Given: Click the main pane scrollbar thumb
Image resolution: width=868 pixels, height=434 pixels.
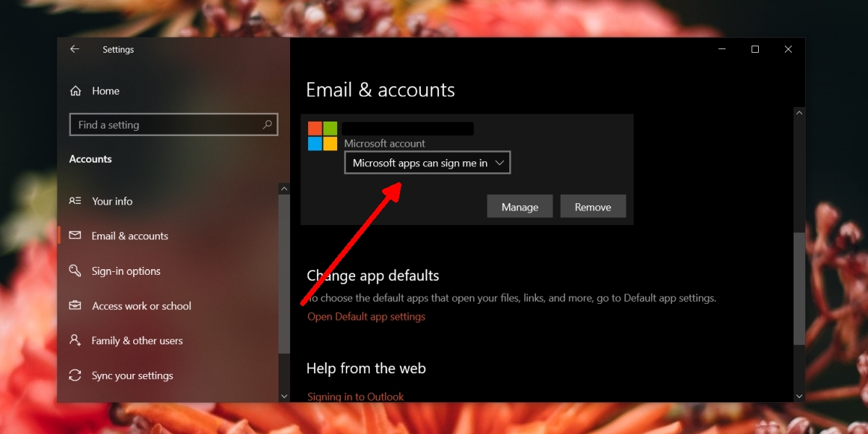Looking at the screenshot, I should (x=799, y=288).
